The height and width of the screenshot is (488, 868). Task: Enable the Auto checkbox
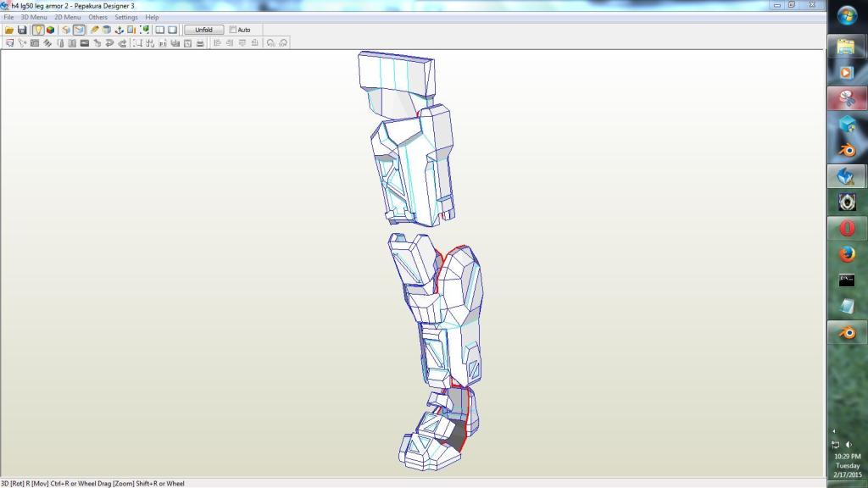click(x=233, y=30)
